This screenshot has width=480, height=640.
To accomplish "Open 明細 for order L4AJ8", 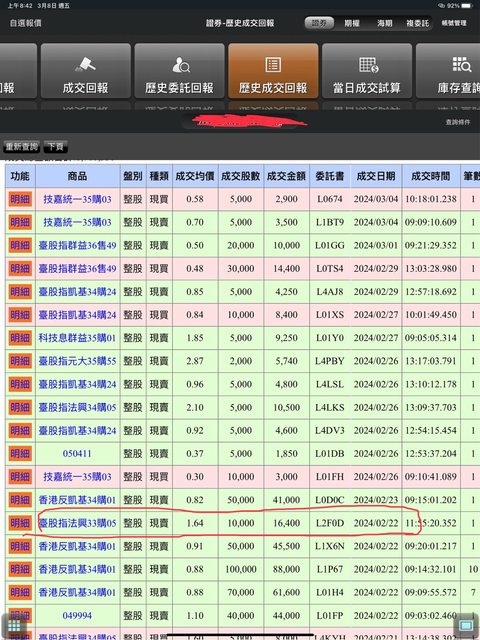I will click(x=20, y=291).
